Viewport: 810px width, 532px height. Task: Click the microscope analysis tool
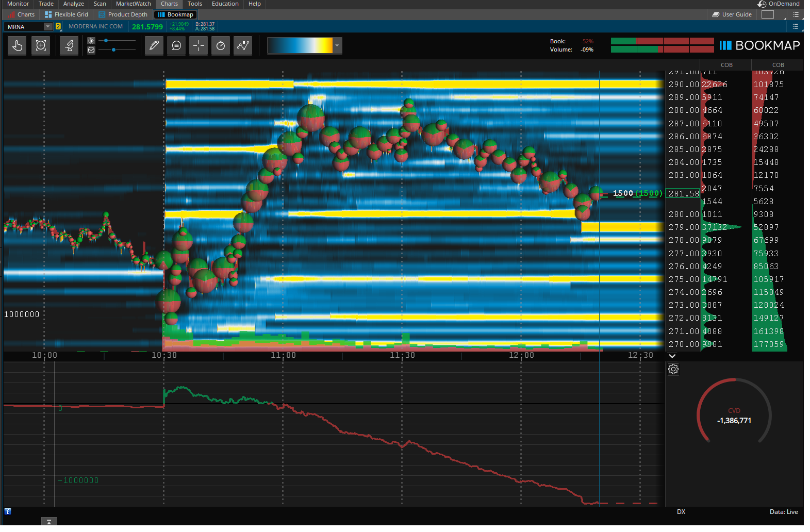(x=69, y=46)
